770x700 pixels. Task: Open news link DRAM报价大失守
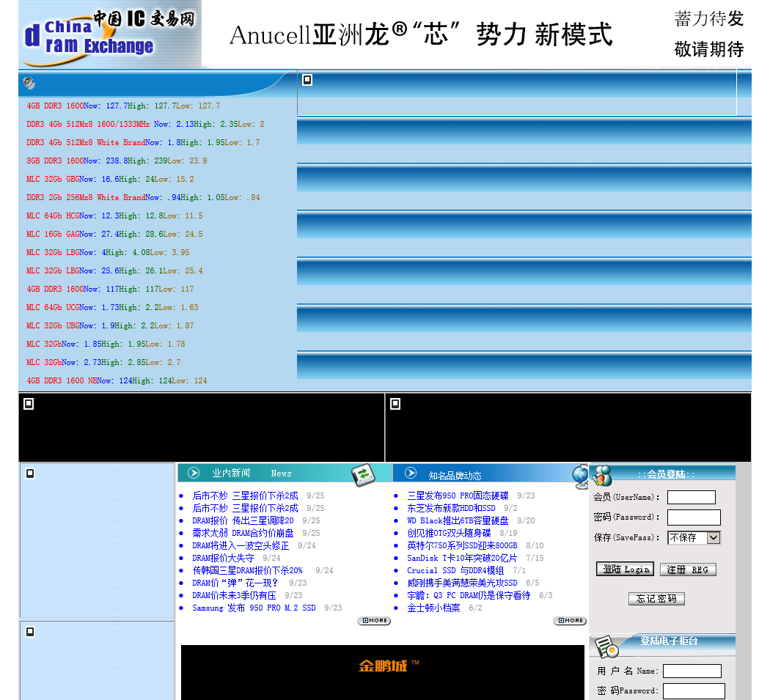click(223, 558)
